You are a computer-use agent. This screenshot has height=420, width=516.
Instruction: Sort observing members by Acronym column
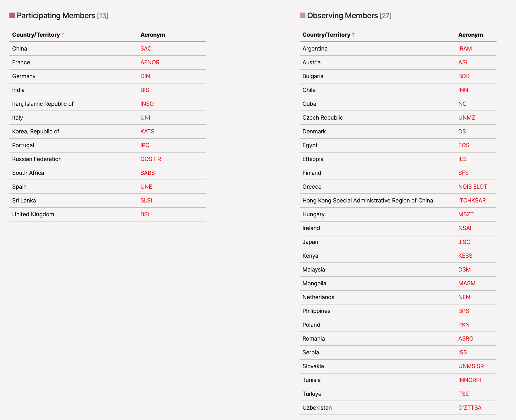[x=470, y=35]
